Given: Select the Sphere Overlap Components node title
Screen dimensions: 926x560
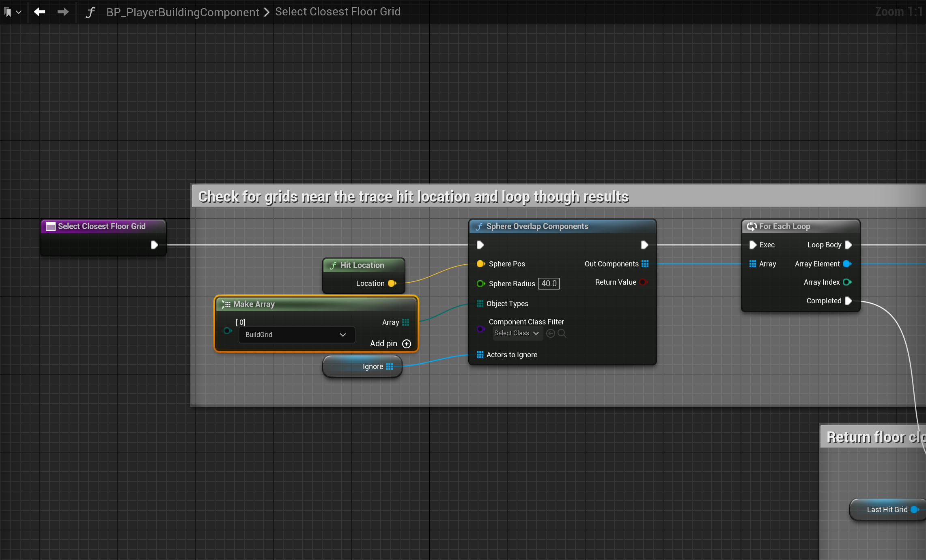Looking at the screenshot, I should [x=537, y=226].
